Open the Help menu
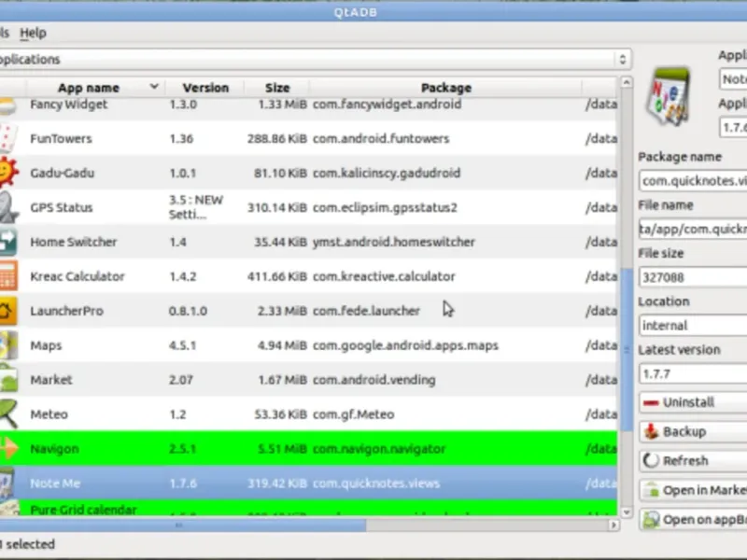 tap(33, 33)
